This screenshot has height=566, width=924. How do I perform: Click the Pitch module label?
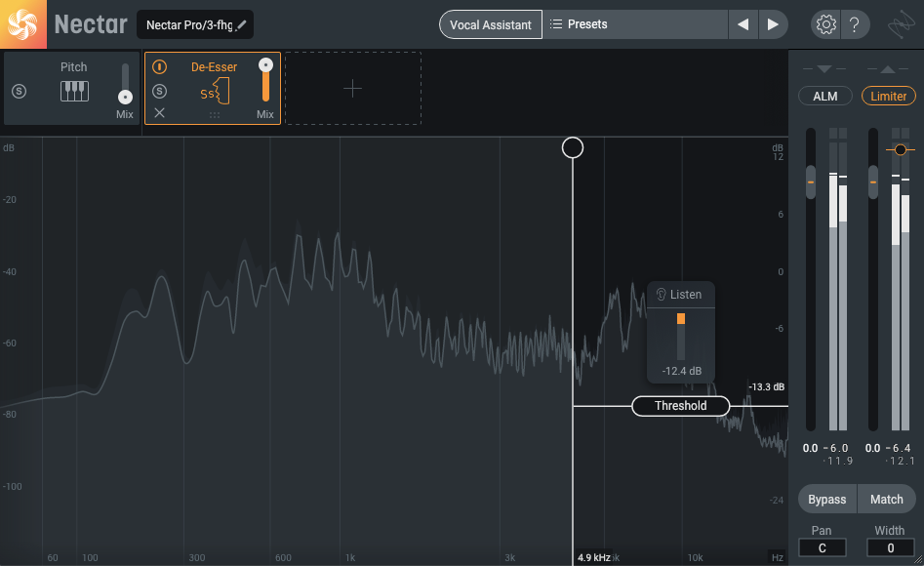tap(73, 67)
